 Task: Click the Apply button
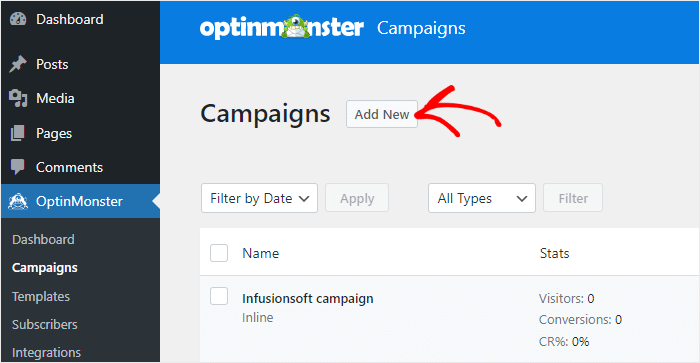tap(357, 198)
